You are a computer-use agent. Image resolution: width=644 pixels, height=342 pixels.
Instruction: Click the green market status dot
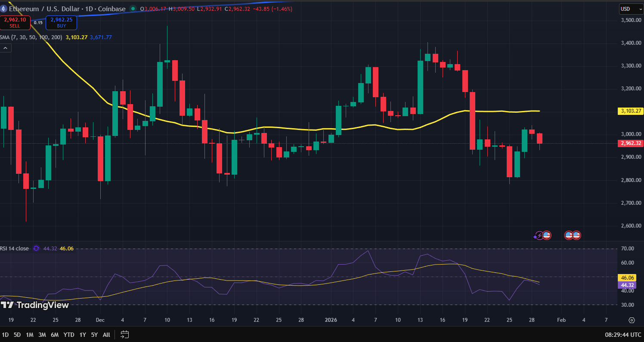tap(133, 9)
